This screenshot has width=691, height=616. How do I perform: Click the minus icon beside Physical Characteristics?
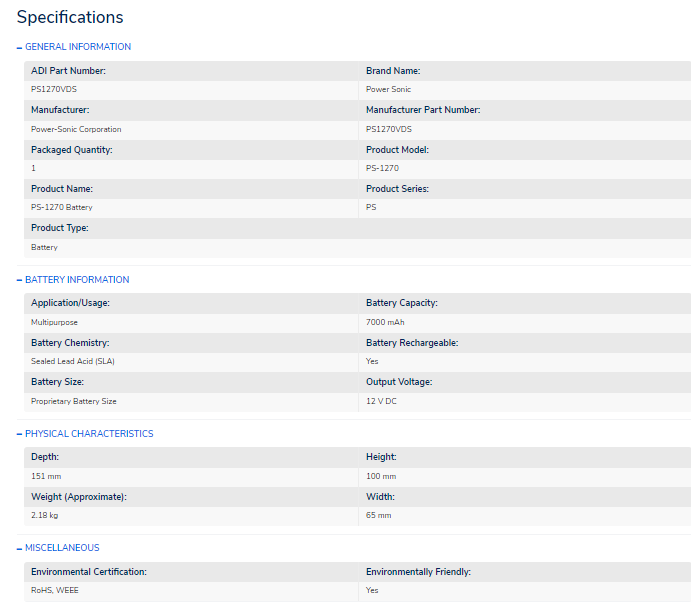tap(19, 434)
